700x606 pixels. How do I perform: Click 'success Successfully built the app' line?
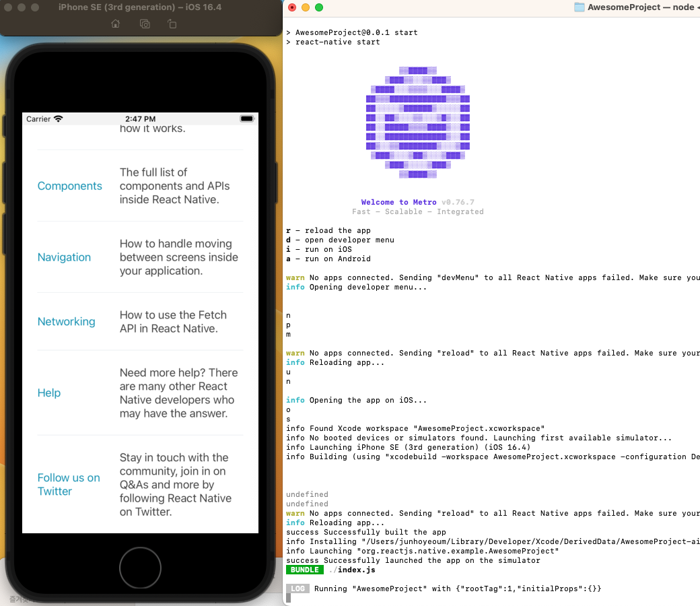[x=366, y=533]
